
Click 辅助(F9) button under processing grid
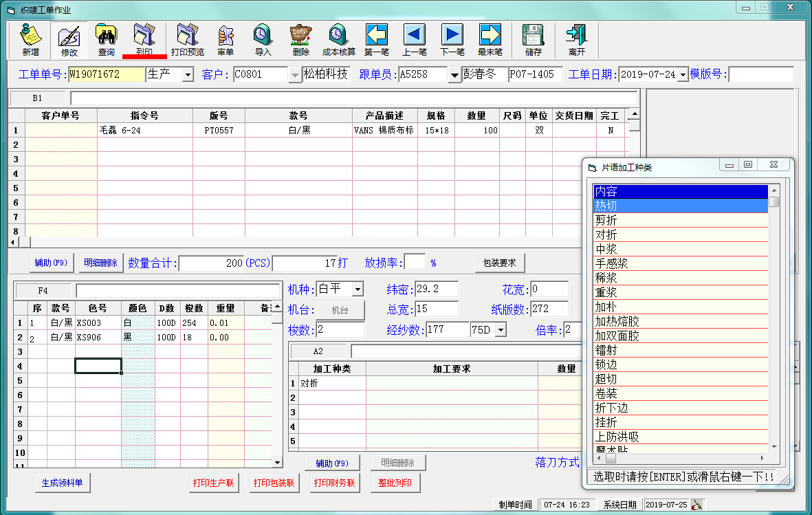point(333,463)
